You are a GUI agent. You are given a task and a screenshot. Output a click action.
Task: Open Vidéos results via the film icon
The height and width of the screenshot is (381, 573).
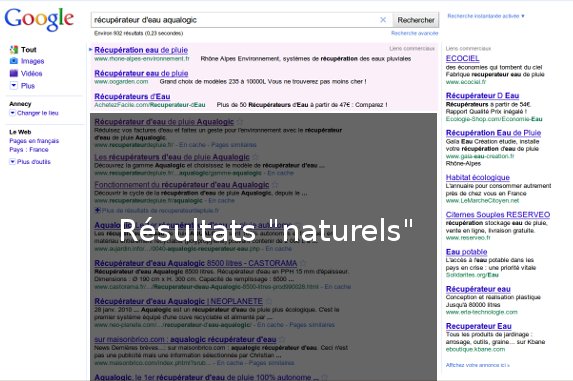point(14,73)
